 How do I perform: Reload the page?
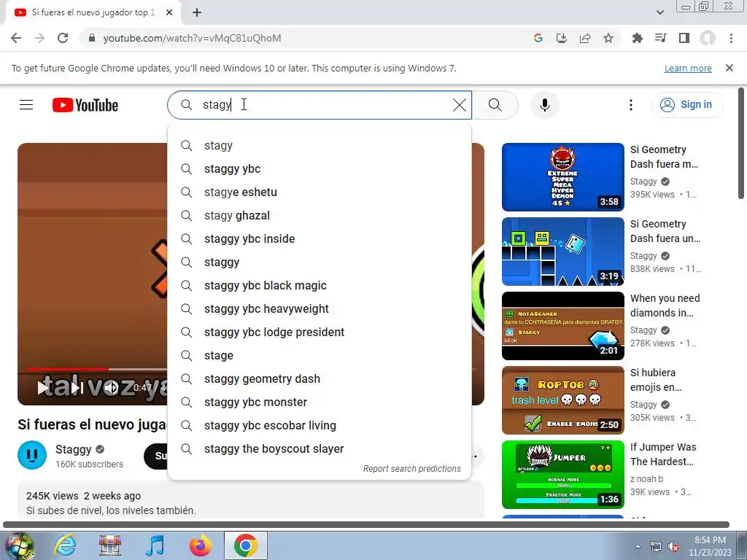coord(63,38)
